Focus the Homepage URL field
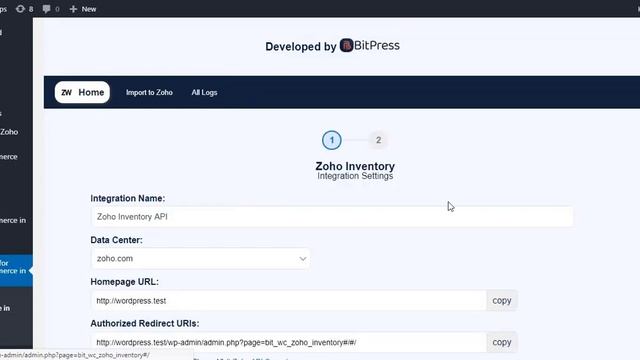The image size is (640, 360). point(289,301)
